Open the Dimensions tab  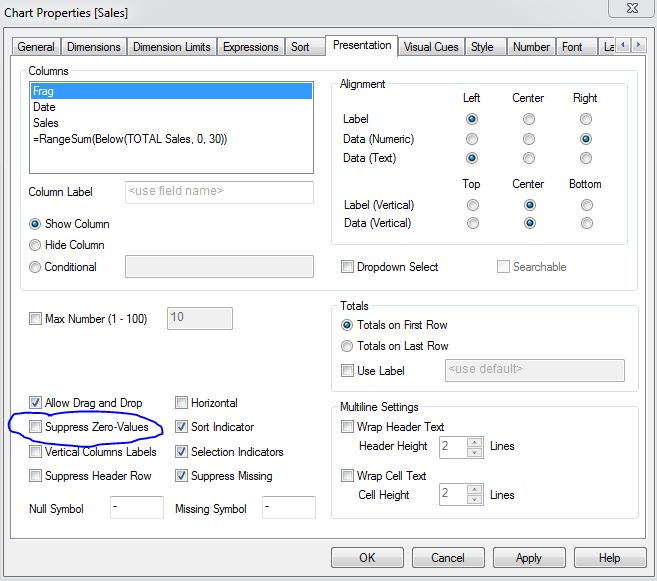94,47
